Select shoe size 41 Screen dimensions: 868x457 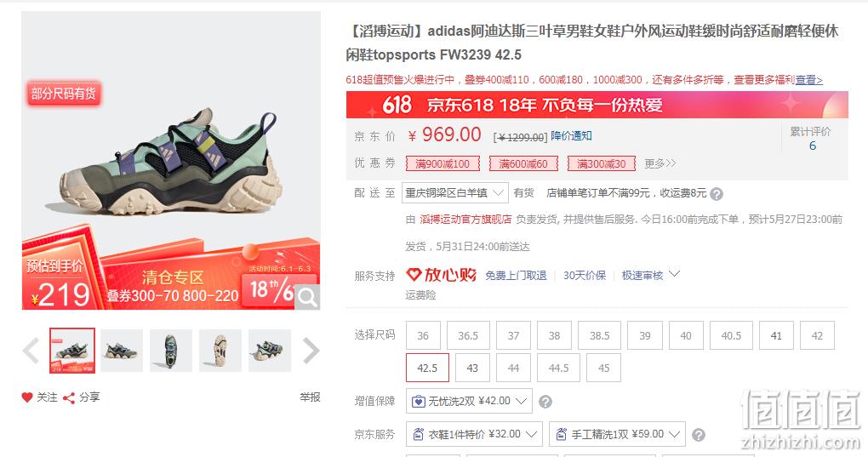click(x=776, y=335)
